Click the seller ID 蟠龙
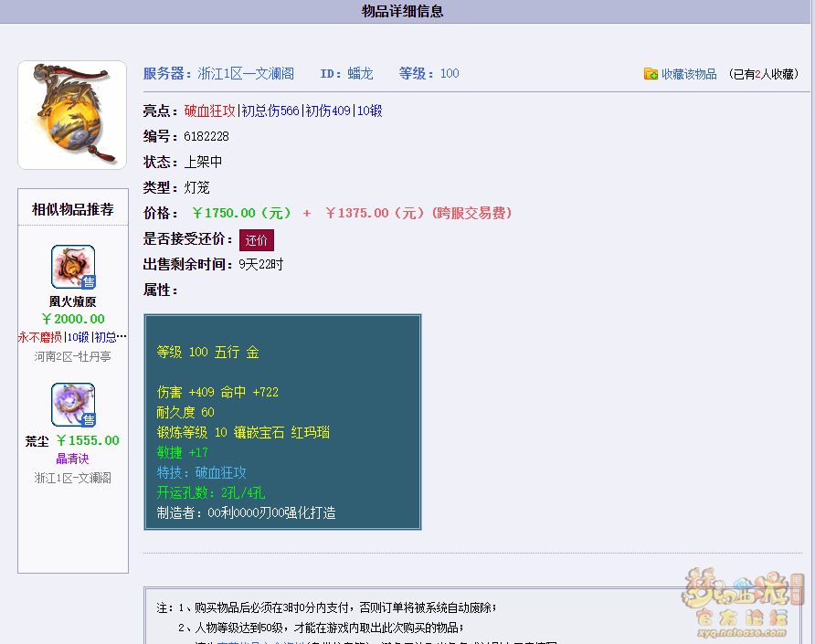The height and width of the screenshot is (644, 815). pyautogui.click(x=360, y=74)
